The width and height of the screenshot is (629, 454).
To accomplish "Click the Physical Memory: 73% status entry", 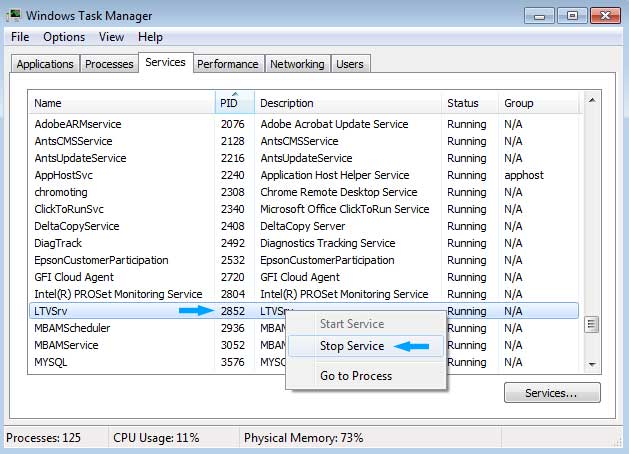I will click(x=303, y=438).
